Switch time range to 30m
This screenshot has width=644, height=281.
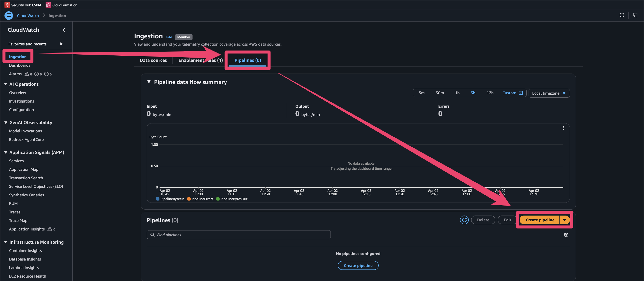[x=440, y=93]
